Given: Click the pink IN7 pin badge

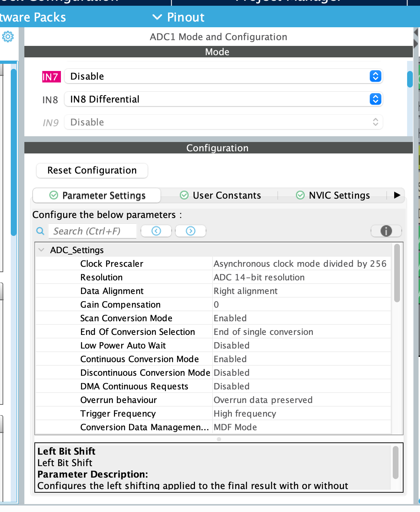Looking at the screenshot, I should tap(51, 76).
